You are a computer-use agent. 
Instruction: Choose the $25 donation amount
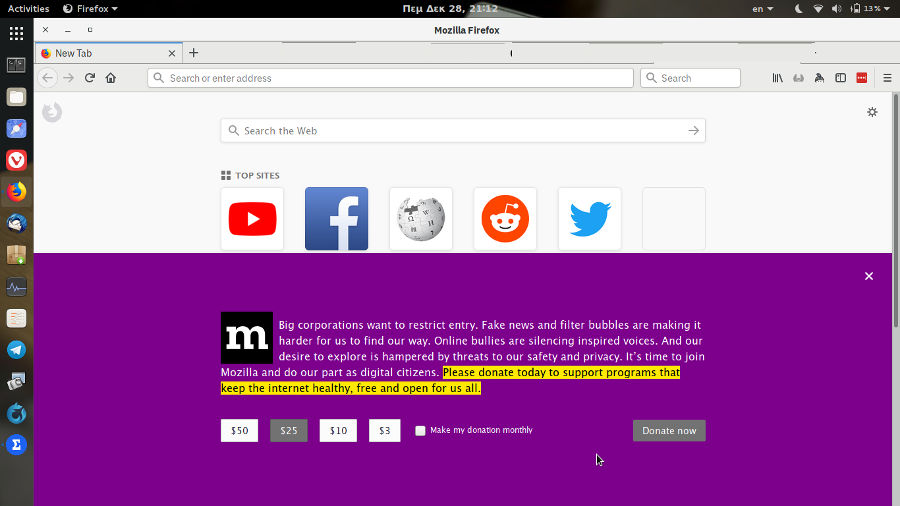coord(289,430)
